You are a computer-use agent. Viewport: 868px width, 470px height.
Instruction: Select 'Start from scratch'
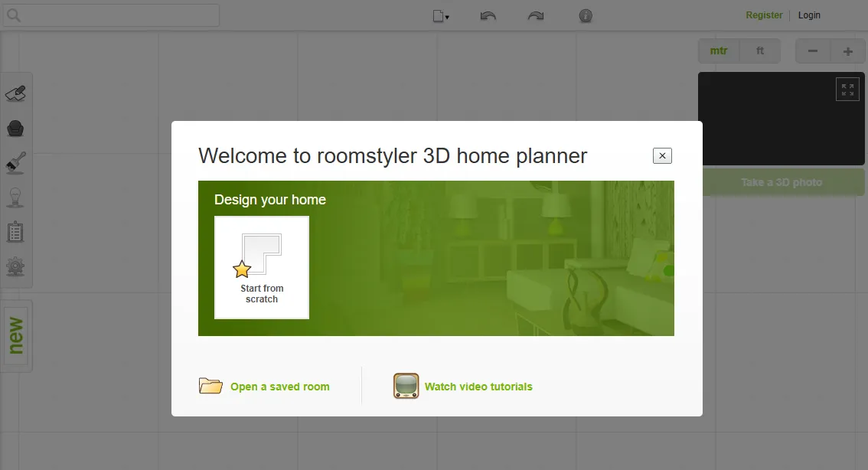(262, 268)
